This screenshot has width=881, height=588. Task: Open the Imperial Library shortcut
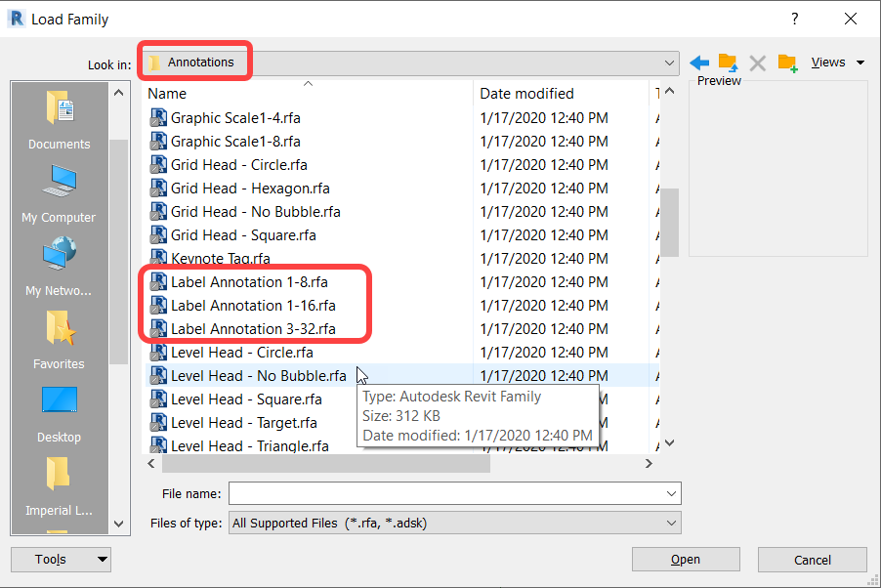[x=59, y=483]
